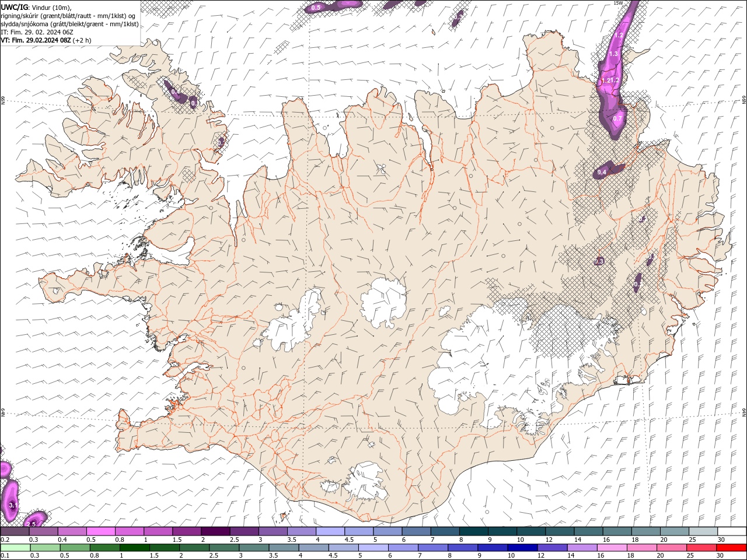Click the '2.5' value label offshore southwest
This screenshot has height=560, width=747.
tap(32, 524)
